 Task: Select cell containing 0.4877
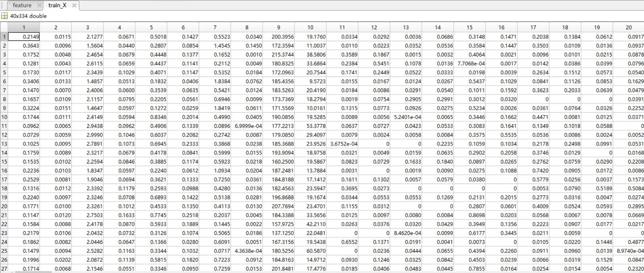629,242
